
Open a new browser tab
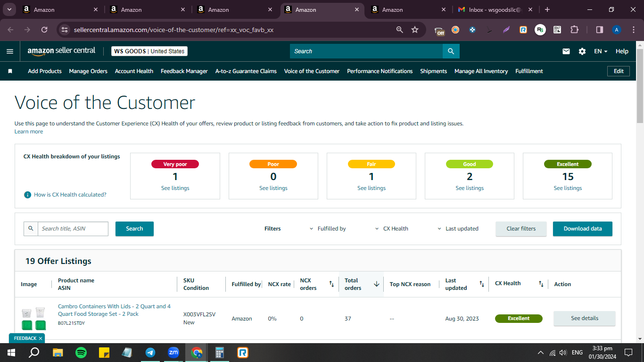click(547, 9)
